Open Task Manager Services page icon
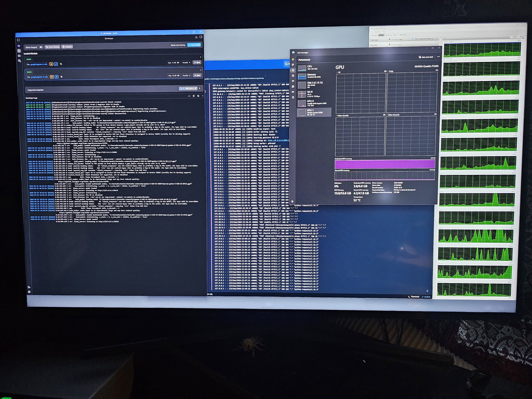 pyautogui.click(x=293, y=97)
